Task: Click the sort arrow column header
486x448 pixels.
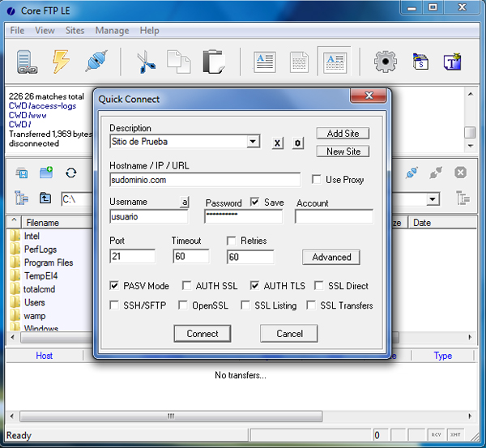Action: [x=14, y=222]
